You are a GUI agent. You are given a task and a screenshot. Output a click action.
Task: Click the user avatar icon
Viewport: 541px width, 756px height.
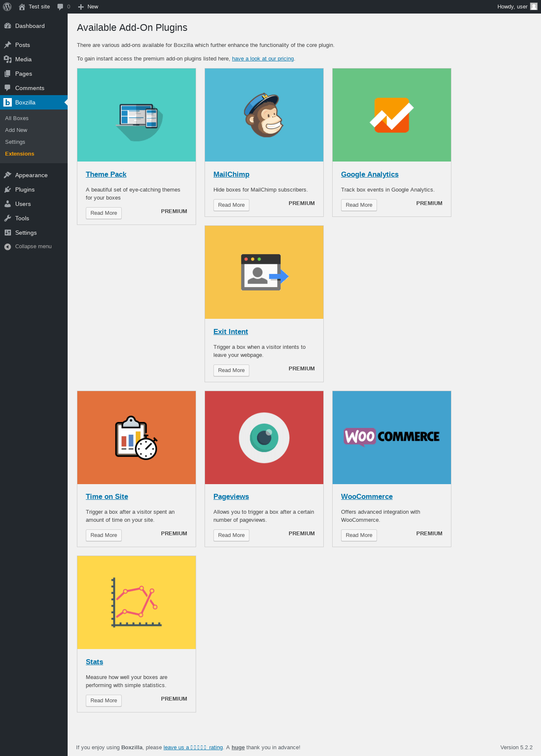[x=534, y=7]
